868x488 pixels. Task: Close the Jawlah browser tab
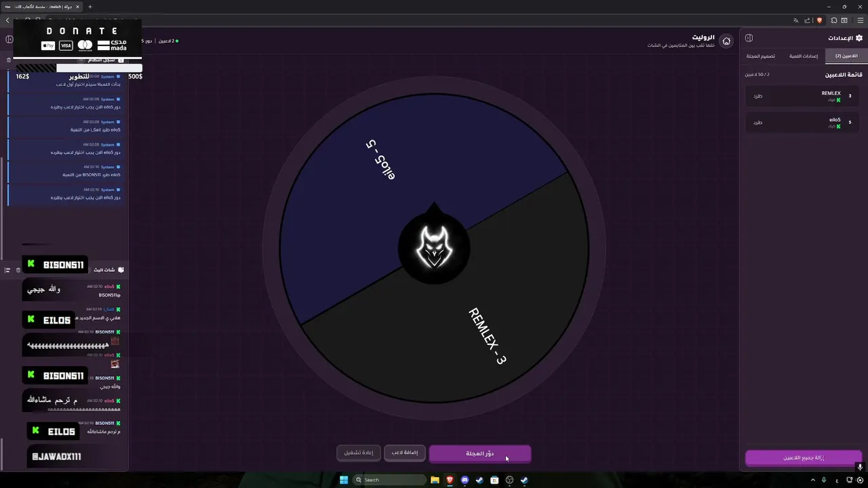click(x=78, y=7)
